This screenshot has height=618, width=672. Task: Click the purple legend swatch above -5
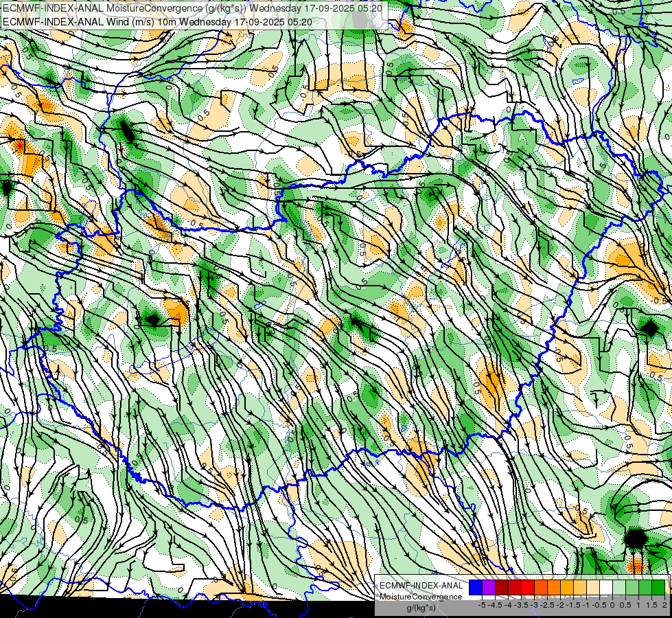click(489, 588)
